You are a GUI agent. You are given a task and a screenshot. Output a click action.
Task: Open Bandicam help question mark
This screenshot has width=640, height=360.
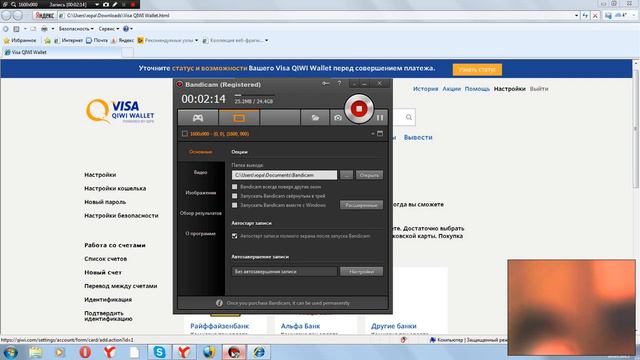tap(339, 84)
